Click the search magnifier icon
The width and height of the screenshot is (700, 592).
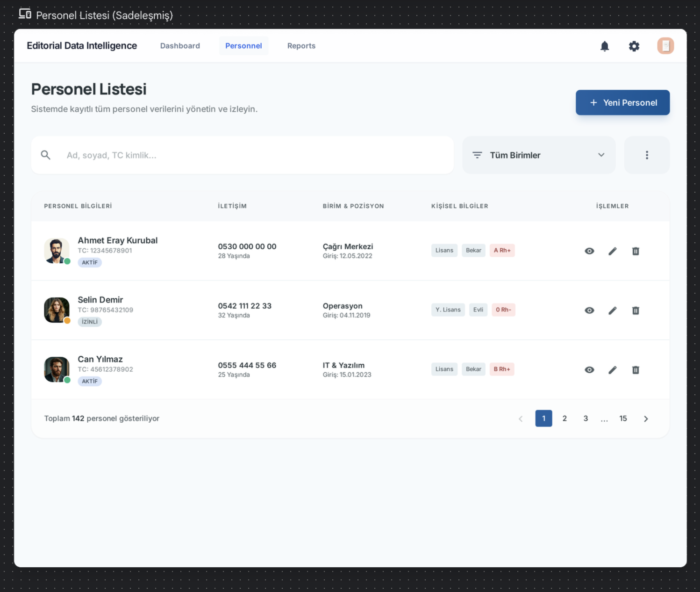(x=45, y=155)
